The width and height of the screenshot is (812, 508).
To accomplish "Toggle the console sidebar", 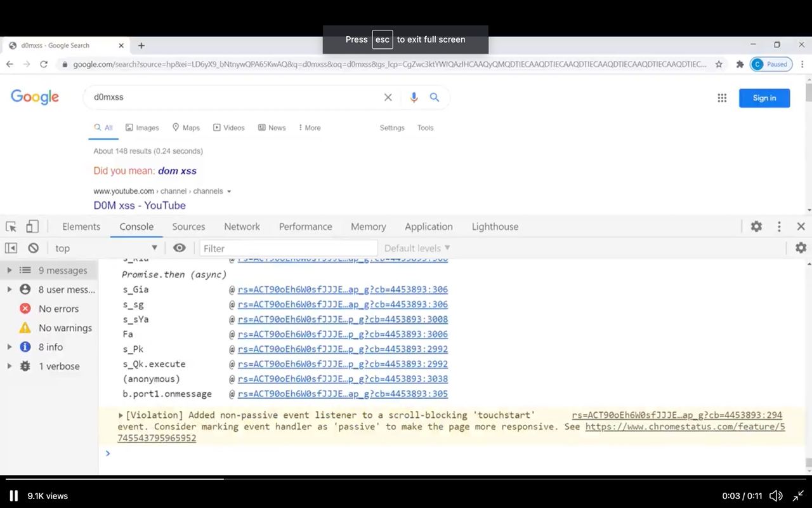I will click(x=11, y=248).
